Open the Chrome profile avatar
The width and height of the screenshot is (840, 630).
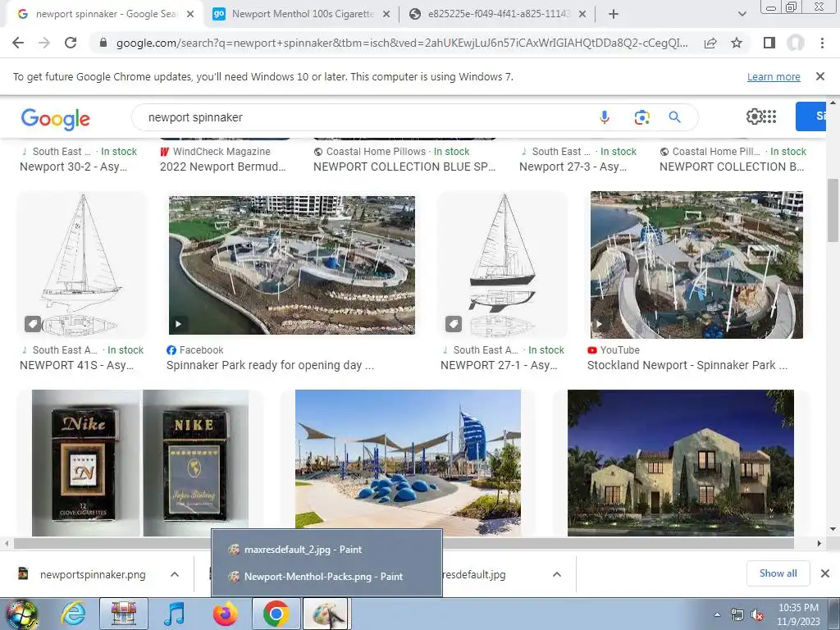(x=796, y=43)
